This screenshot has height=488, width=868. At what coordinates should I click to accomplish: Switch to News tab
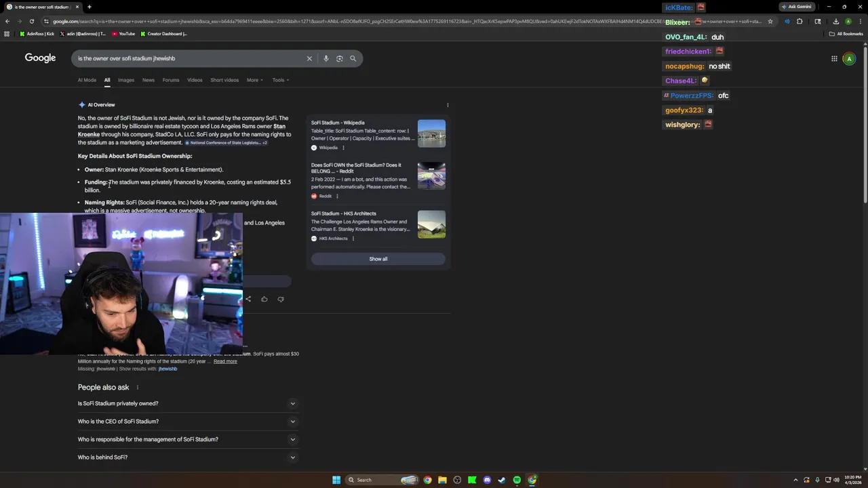pyautogui.click(x=149, y=80)
